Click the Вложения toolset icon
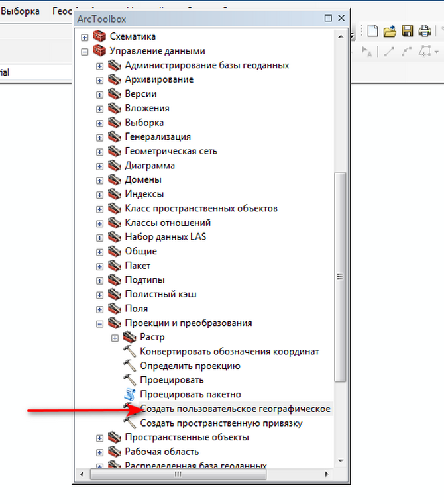444x504 pixels. (114, 108)
